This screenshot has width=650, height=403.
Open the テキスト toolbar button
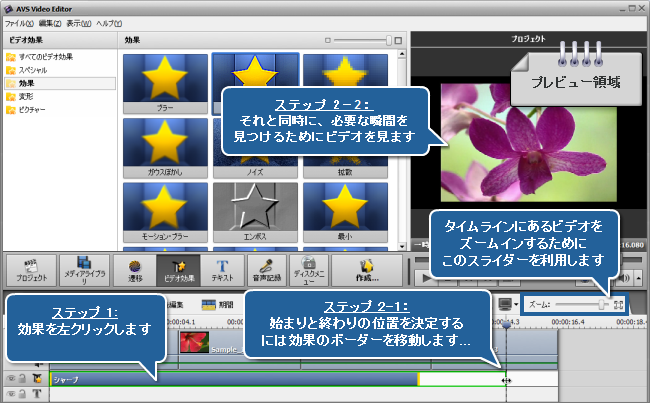(x=223, y=270)
